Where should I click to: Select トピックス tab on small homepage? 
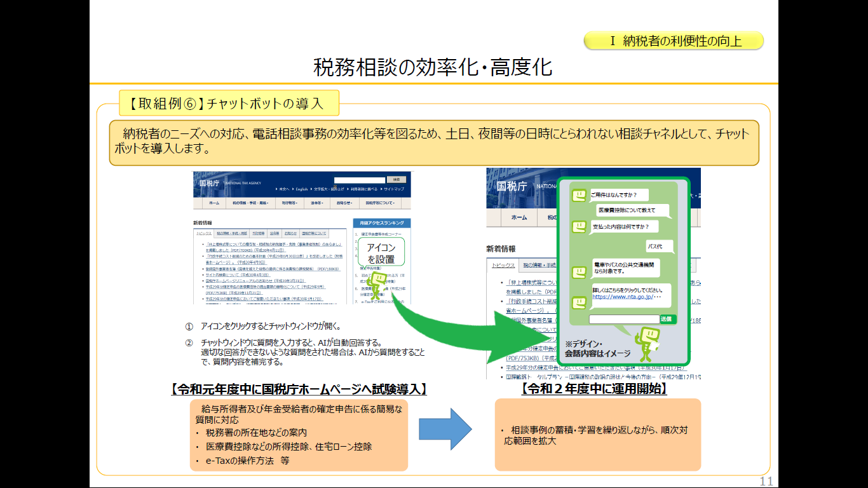click(x=204, y=233)
